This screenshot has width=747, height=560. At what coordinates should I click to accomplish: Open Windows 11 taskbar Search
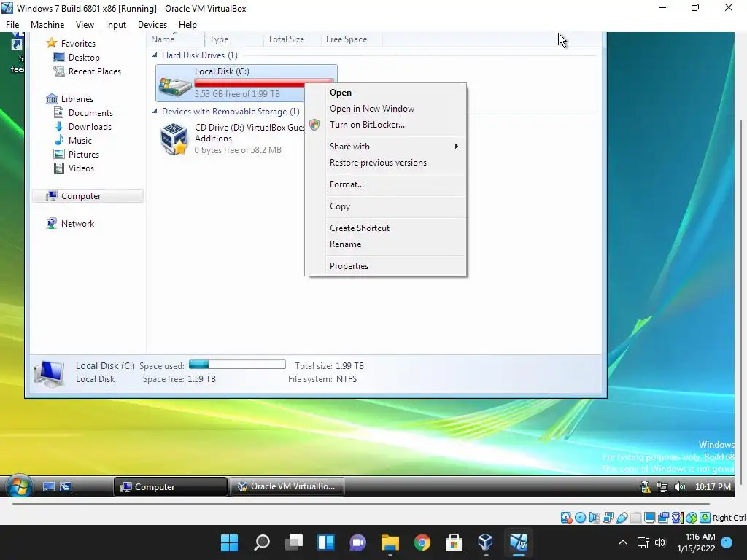(x=262, y=542)
